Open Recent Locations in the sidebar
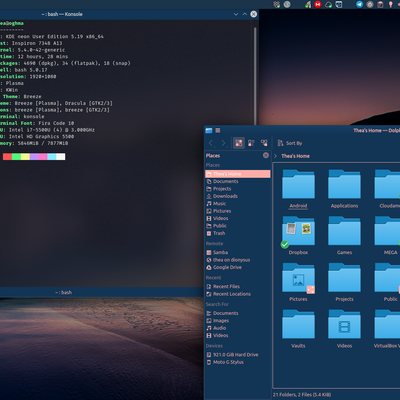The image size is (400, 400). [238, 294]
